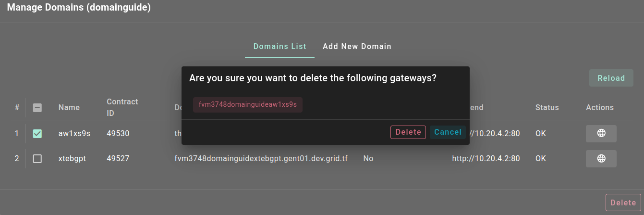This screenshot has height=215, width=644.
Task: Click the Name column header
Action: pyautogui.click(x=69, y=108)
